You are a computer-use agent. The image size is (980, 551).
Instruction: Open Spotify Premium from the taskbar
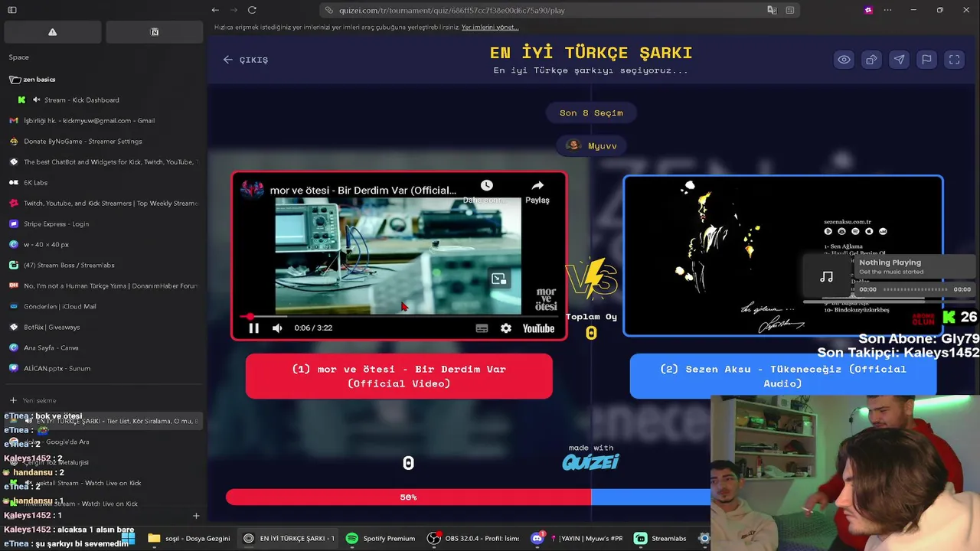(380, 539)
